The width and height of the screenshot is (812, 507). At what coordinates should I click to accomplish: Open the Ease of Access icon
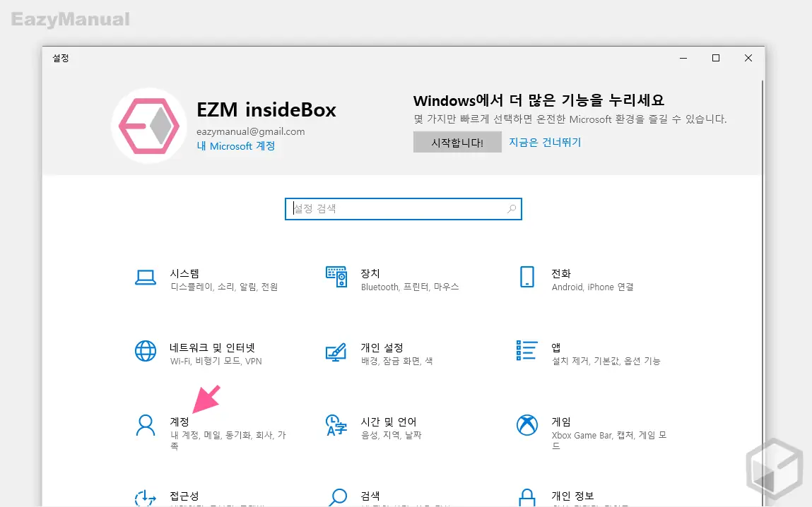(146, 498)
